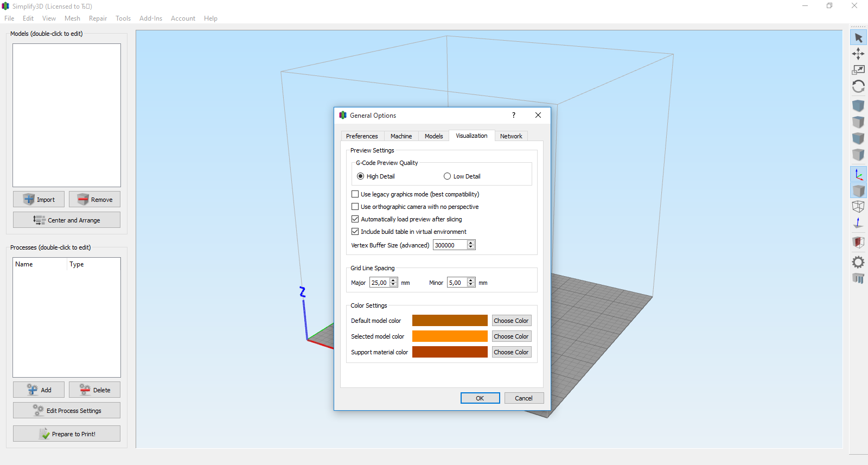Screen dimensions: 868x465
Task: Cancel the General Options dialog
Action: click(x=524, y=398)
